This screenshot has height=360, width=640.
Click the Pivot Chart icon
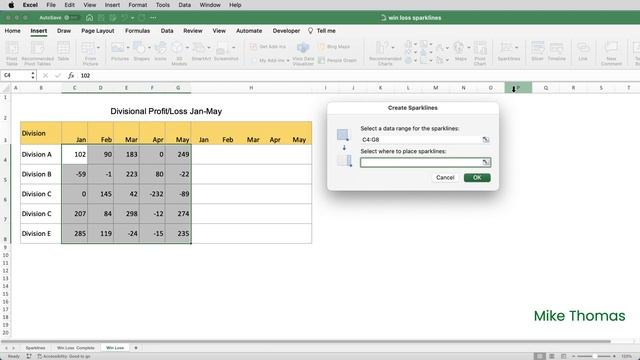tap(480, 52)
